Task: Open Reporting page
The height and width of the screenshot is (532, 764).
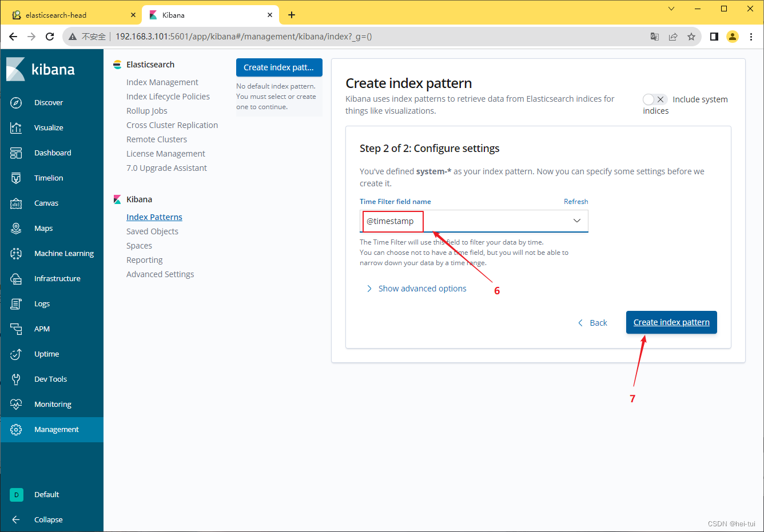Action: 145,260
